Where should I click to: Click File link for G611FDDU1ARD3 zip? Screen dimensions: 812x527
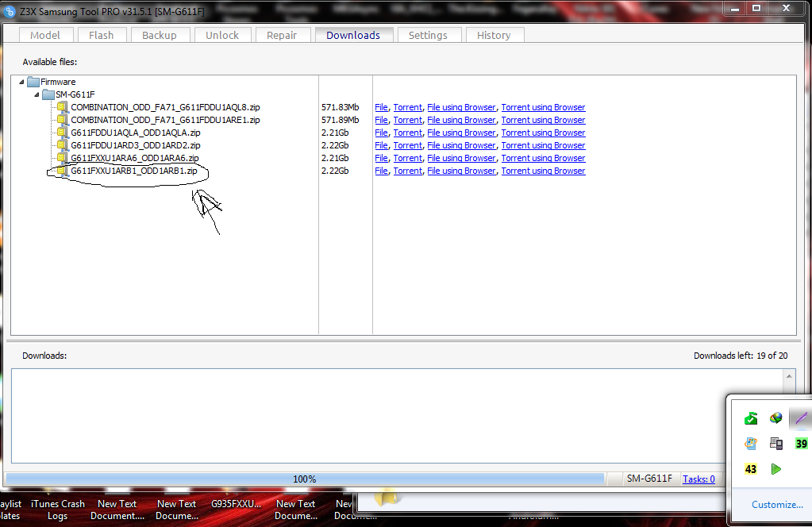[381, 145]
